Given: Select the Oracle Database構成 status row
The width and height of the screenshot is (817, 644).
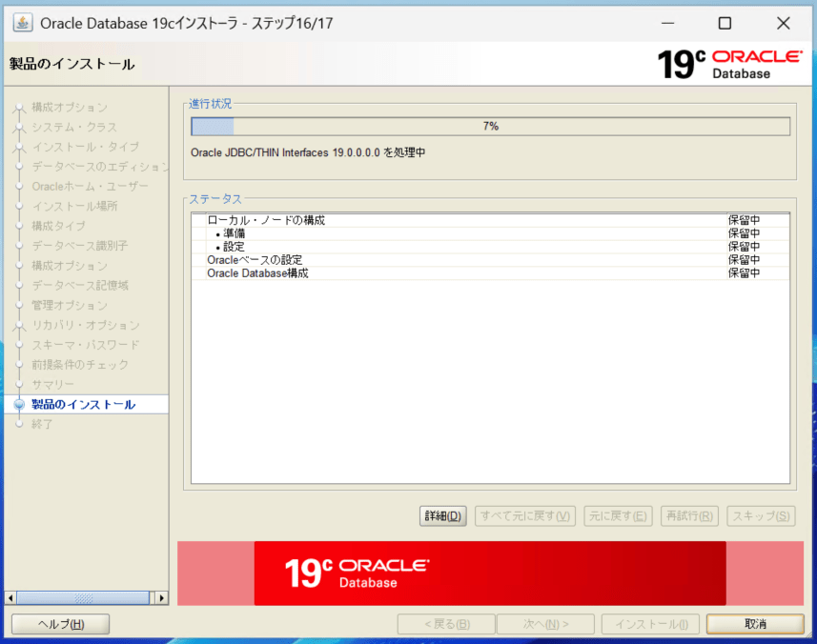Looking at the screenshot, I should click(x=257, y=273).
